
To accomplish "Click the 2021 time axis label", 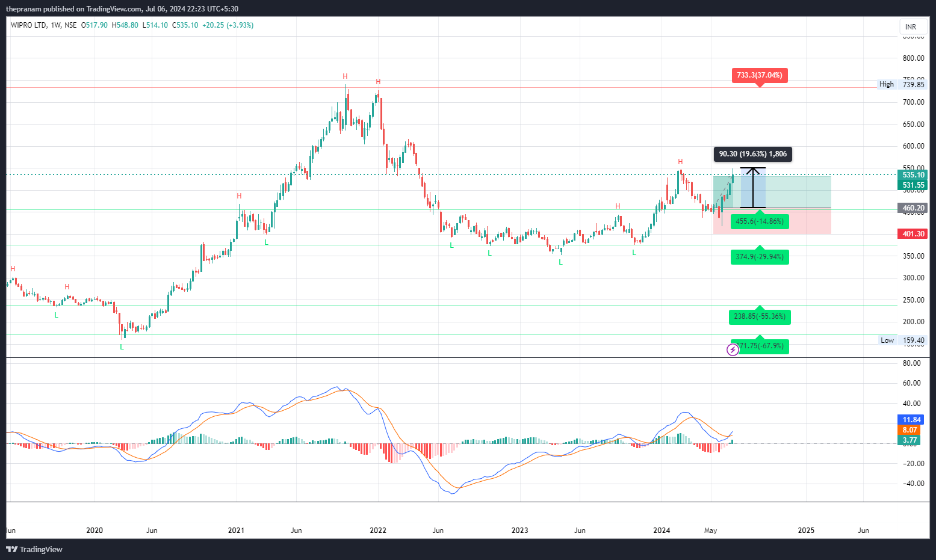I will click(237, 531).
